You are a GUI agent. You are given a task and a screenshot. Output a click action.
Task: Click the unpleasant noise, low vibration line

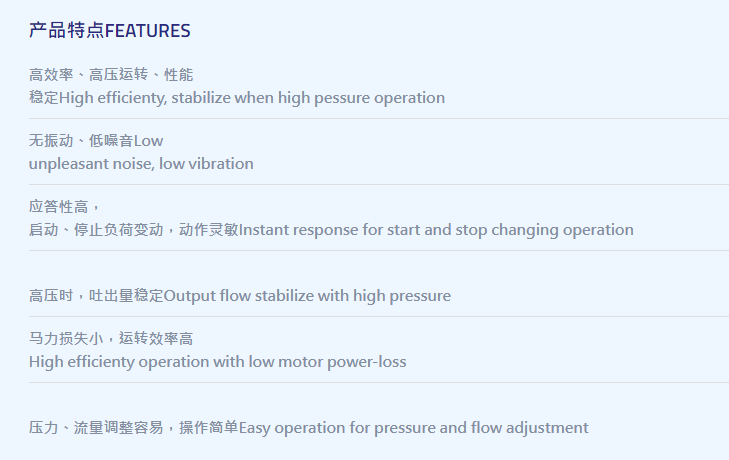tap(141, 164)
